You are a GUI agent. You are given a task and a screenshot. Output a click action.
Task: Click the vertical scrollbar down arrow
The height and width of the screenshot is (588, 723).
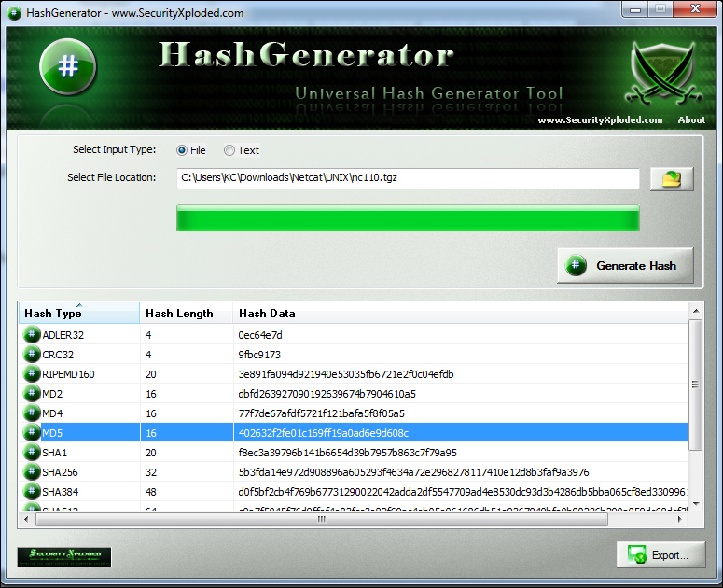point(696,504)
